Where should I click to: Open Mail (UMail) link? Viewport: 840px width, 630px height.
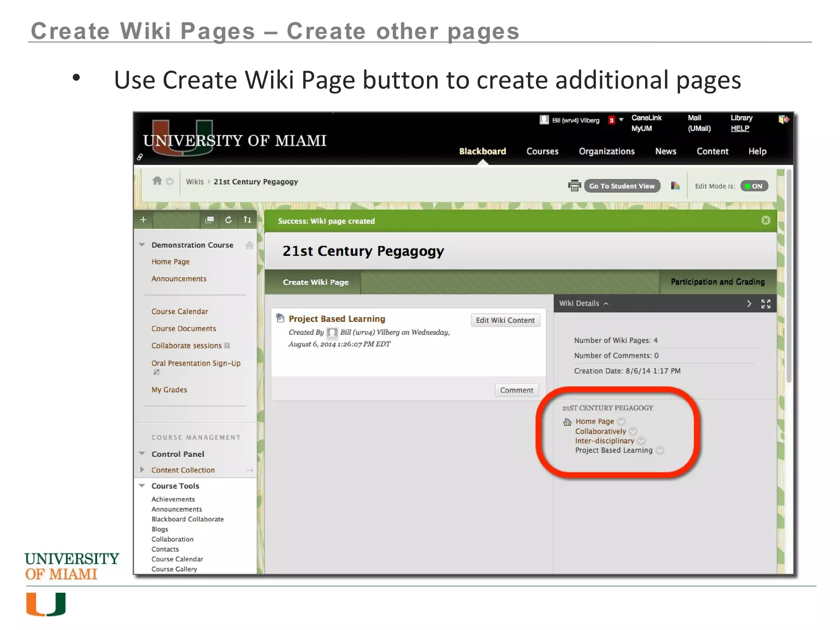coord(699,123)
